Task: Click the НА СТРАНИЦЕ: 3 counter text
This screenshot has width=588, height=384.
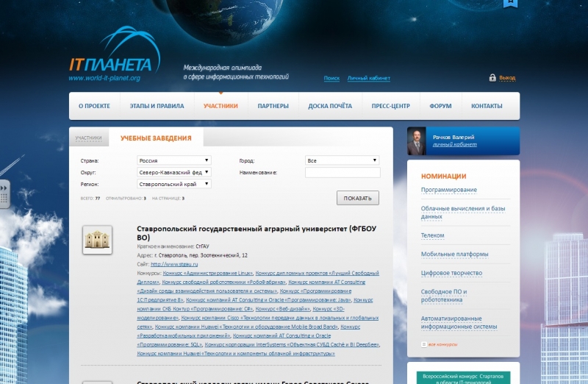Action: pos(168,199)
